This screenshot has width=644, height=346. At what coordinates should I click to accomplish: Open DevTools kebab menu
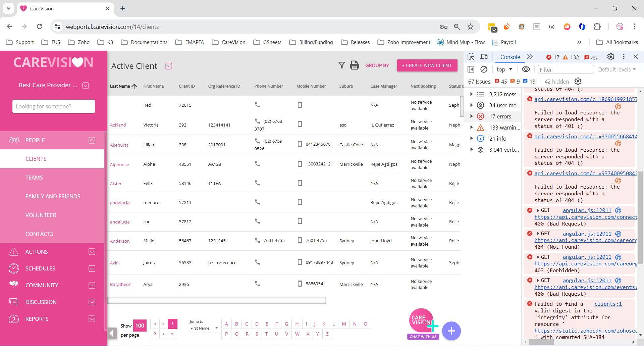tap(624, 57)
